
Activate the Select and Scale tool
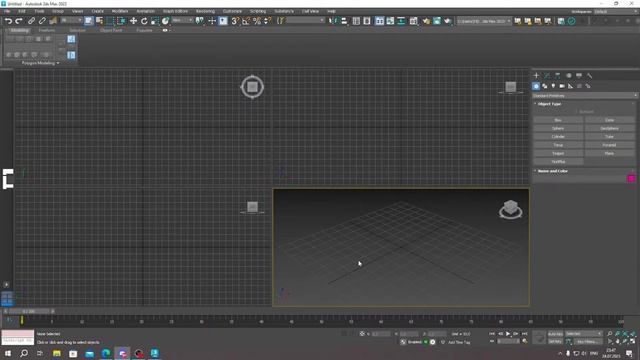pos(155,21)
